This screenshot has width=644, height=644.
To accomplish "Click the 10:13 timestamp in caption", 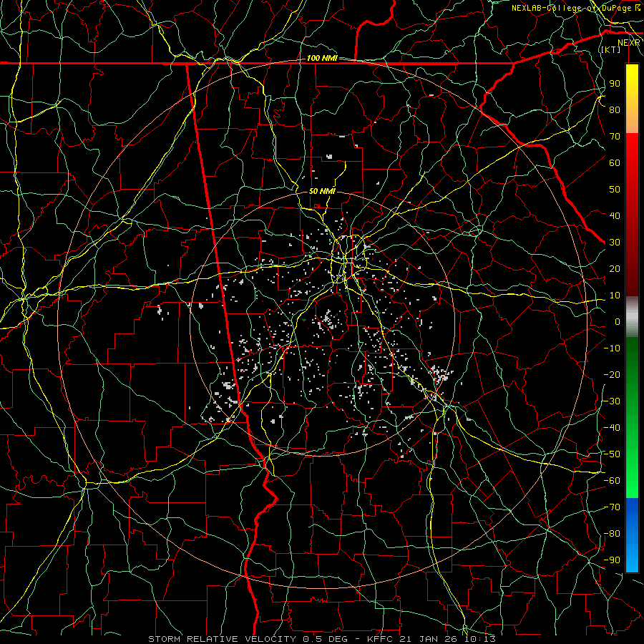I will pyautogui.click(x=480, y=639).
